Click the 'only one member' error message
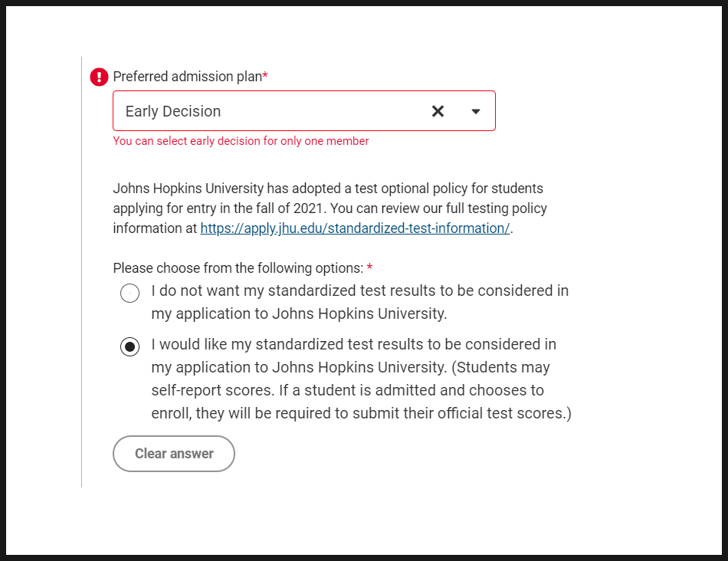 coord(241,141)
